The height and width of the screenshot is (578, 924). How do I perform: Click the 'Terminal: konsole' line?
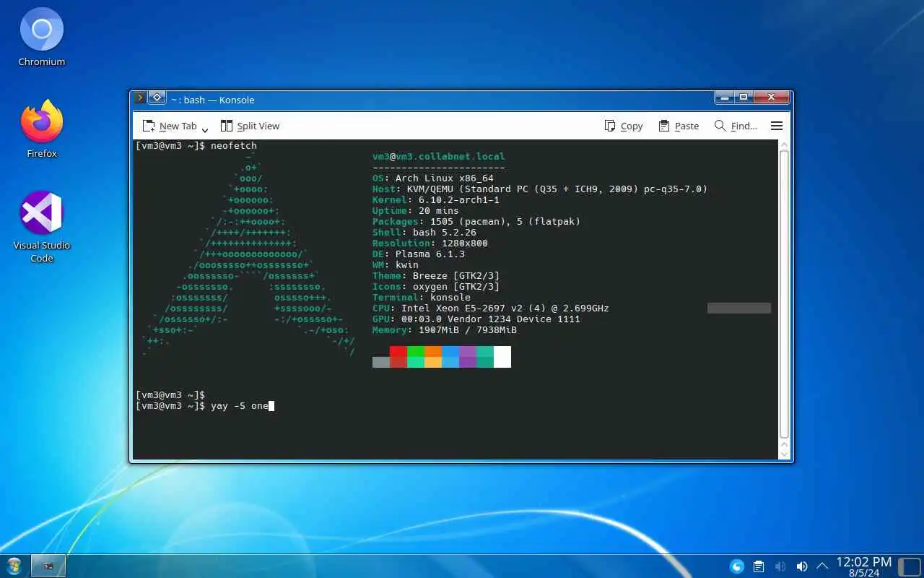pyautogui.click(x=422, y=297)
